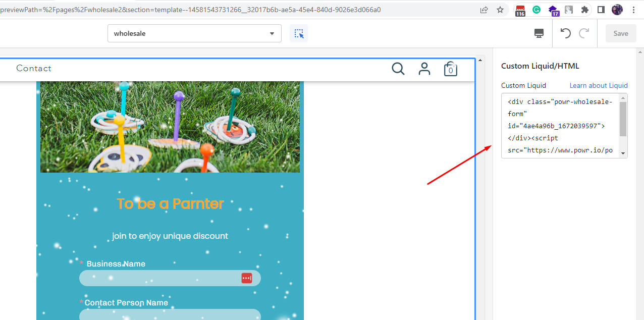
Task: Open the Extensions puzzle piece menu
Action: (x=585, y=10)
